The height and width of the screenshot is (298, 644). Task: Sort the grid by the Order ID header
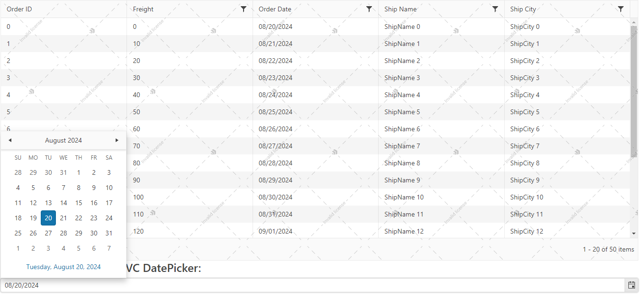pos(19,9)
